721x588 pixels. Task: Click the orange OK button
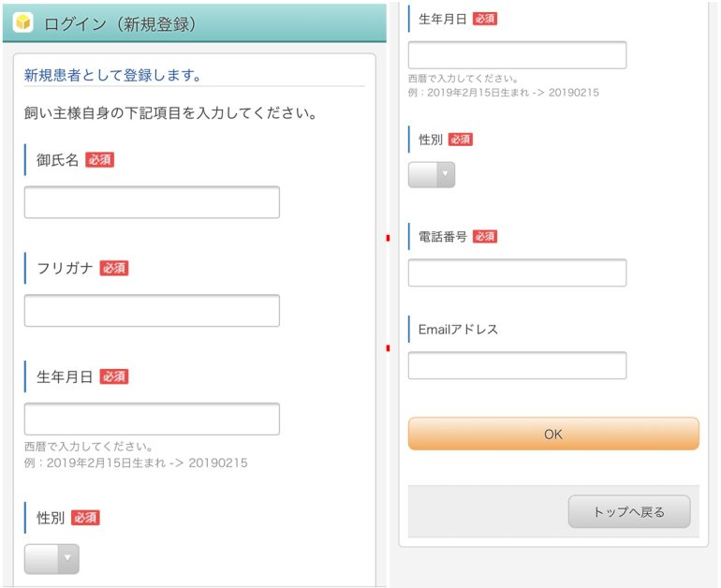[553, 434]
